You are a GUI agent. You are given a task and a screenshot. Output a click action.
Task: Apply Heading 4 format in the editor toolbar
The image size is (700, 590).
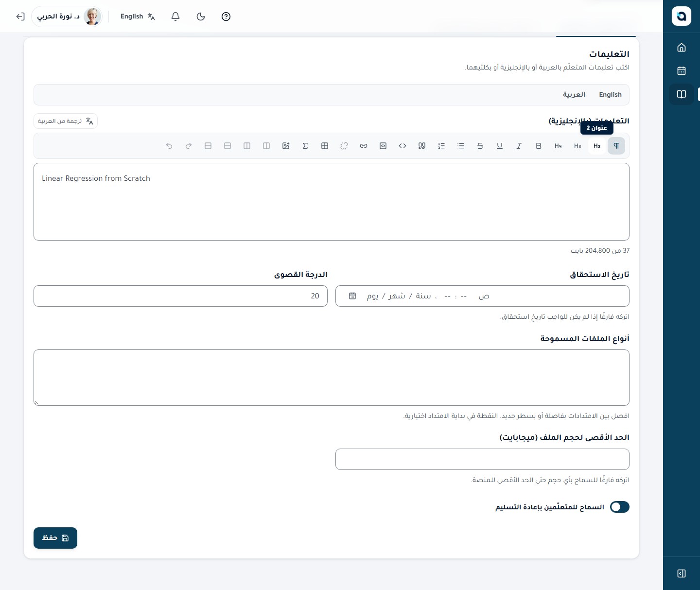coord(558,146)
